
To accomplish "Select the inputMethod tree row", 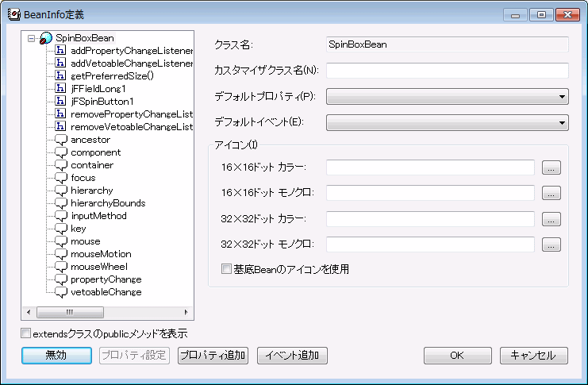I will tap(98, 216).
